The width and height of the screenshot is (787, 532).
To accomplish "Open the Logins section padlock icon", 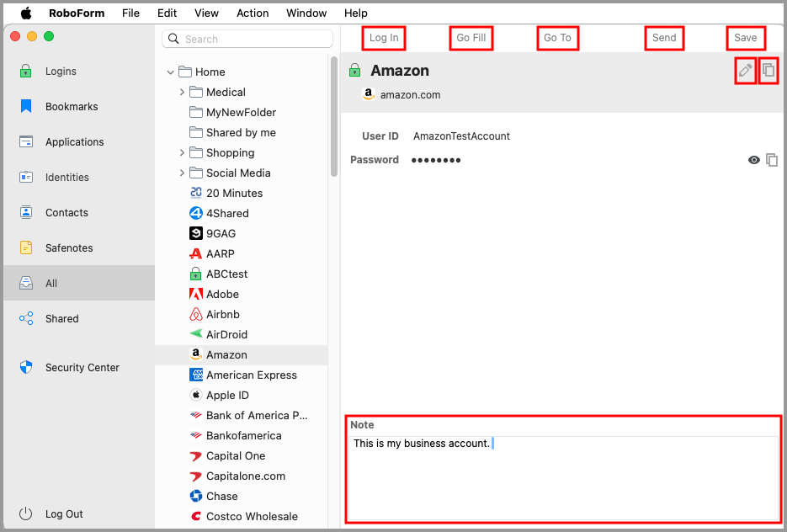I will 25,72.
